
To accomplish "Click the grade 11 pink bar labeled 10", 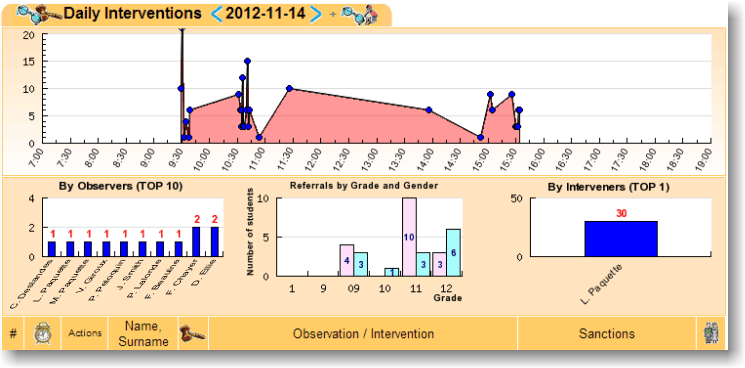I will pos(410,237).
